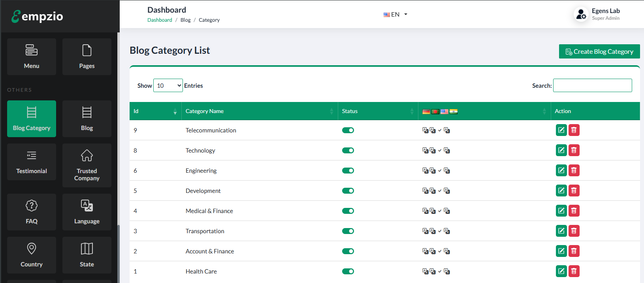Screen dimensions: 644x283
Task: Select the Blog sidebar menu item
Action: click(x=87, y=119)
